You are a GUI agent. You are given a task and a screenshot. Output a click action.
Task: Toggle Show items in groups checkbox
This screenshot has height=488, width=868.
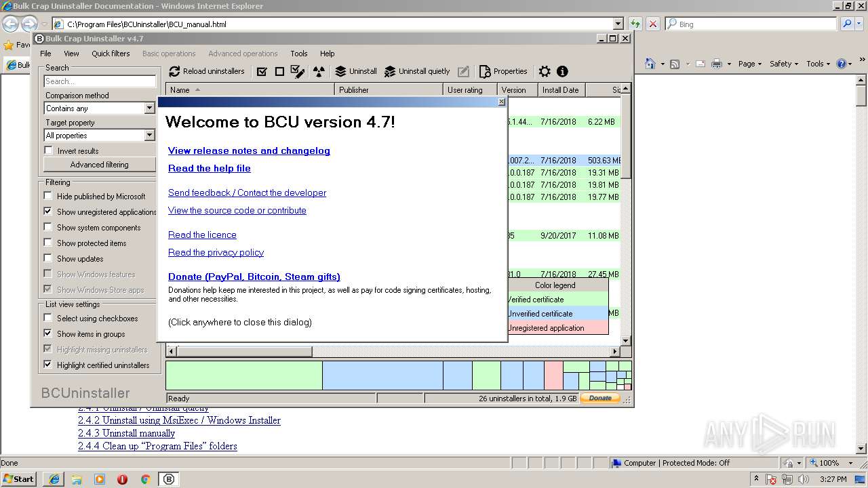[x=48, y=333]
